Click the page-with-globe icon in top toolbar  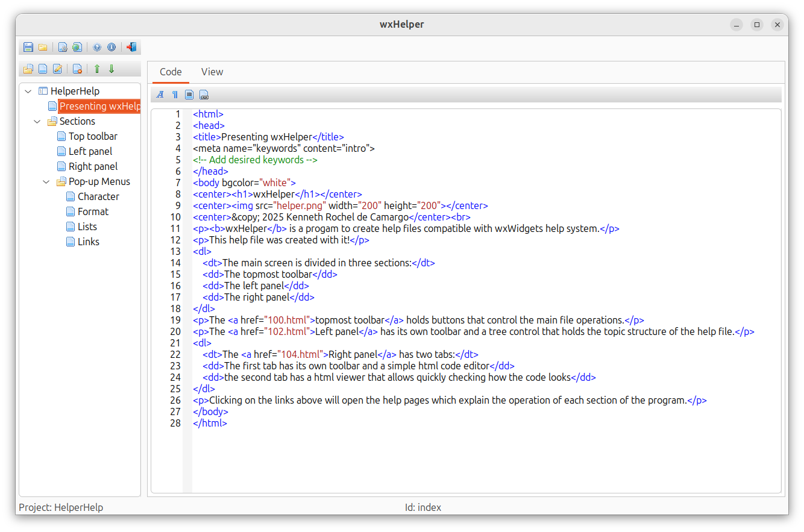click(77, 47)
